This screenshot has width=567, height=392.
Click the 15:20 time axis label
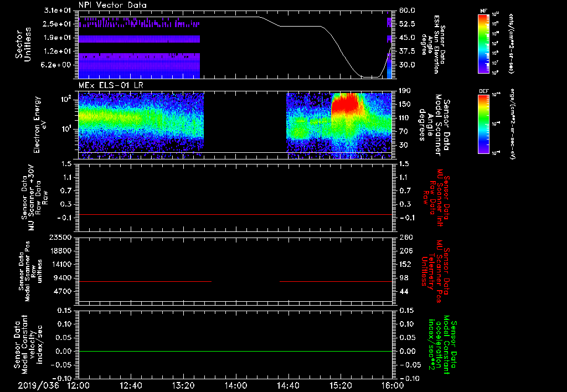tap(341, 385)
